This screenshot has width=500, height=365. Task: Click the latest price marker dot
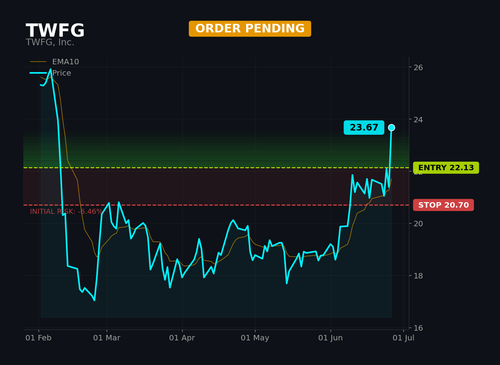(392, 127)
